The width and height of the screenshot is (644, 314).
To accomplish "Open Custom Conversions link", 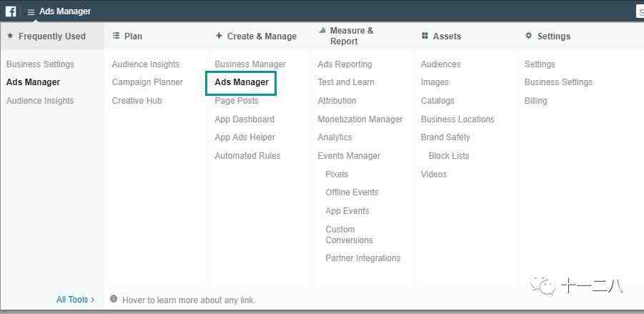I will pos(349,235).
